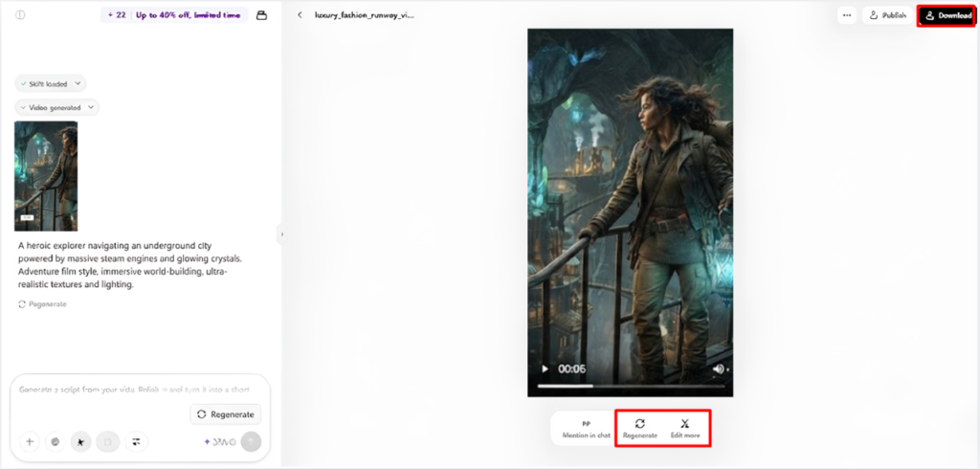Click the Regenerate icon beneath the video
This screenshot has height=469, width=980.
pos(640,423)
